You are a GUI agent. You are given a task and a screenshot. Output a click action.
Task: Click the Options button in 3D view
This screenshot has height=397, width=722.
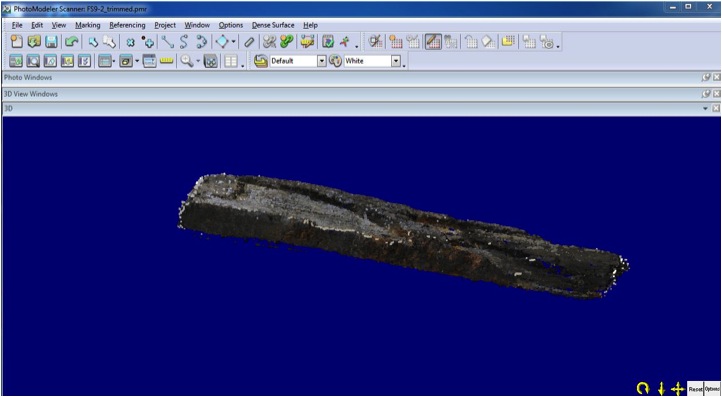[712, 389]
